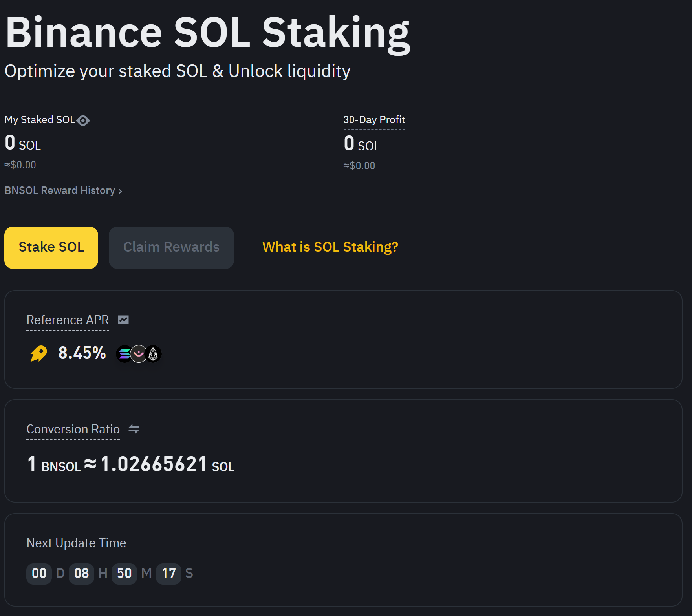Click the 8.45% APR value

[x=82, y=353]
